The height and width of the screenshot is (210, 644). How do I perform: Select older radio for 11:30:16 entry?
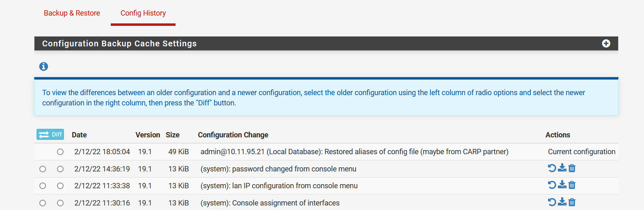pos(43,203)
